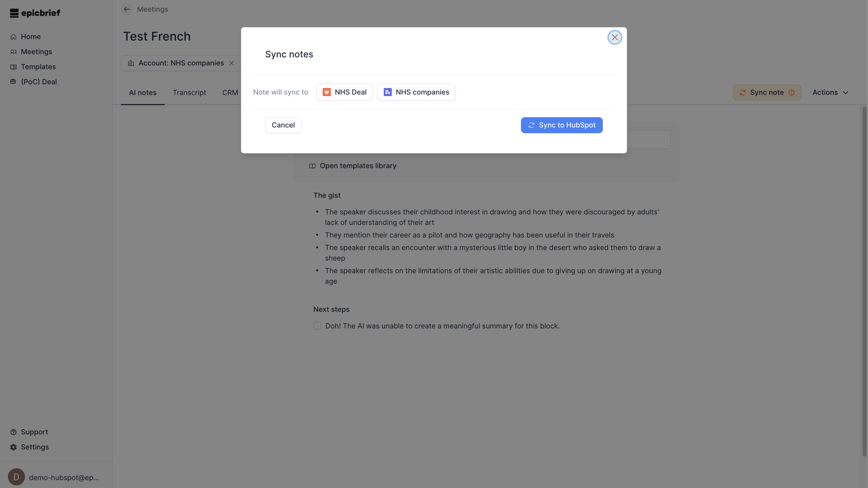Remove the Account: NHS companies tag
Image resolution: width=868 pixels, height=488 pixels.
[231, 63]
